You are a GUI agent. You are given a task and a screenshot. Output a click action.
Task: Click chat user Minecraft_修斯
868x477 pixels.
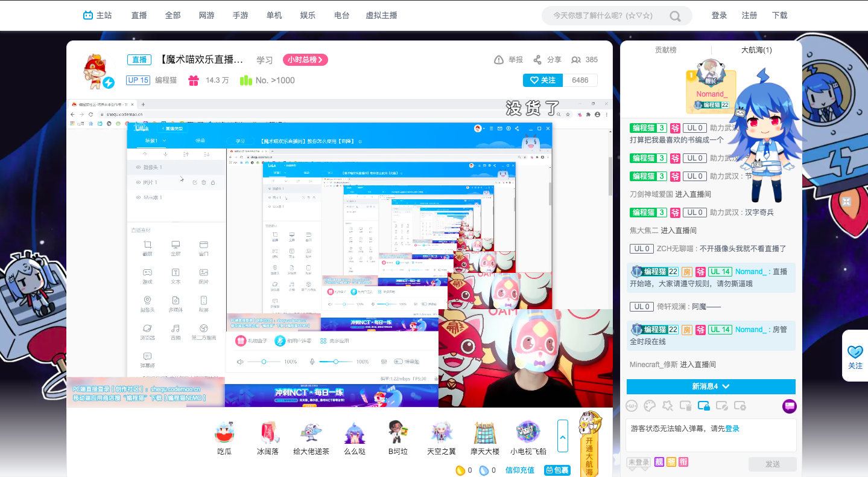[x=654, y=365]
